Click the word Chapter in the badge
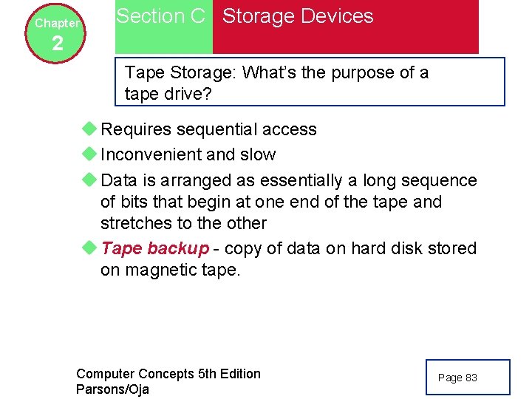Screen dimensions: 532x399 [x=57, y=23]
